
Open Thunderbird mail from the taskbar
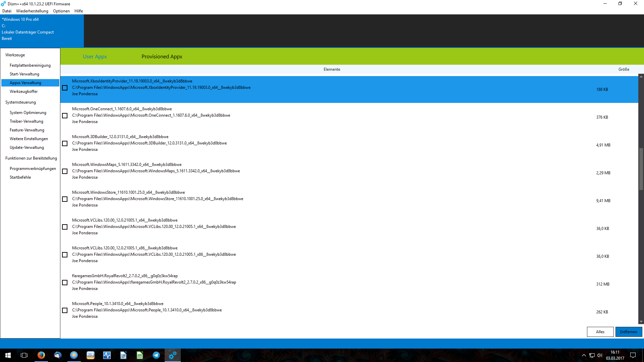tap(57, 355)
